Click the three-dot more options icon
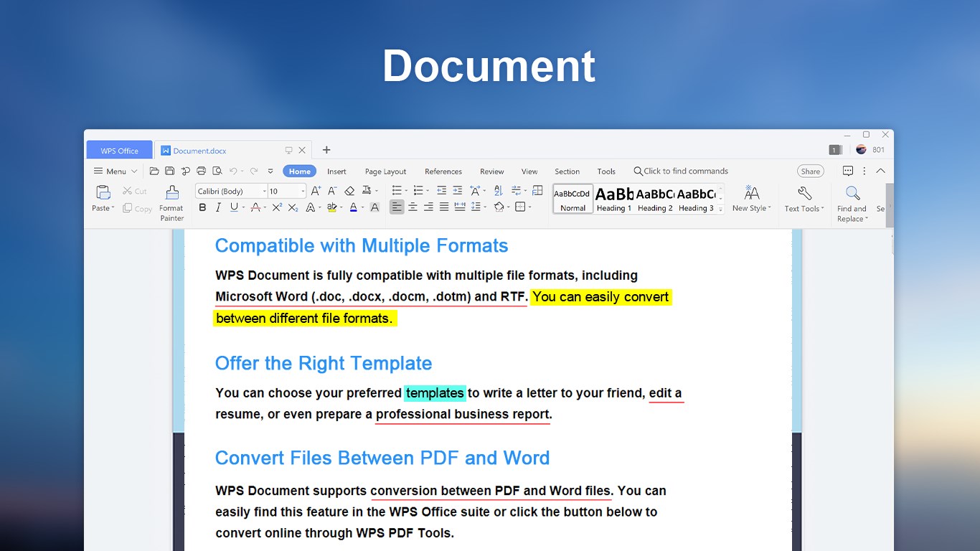This screenshot has width=980, height=551. coord(864,171)
